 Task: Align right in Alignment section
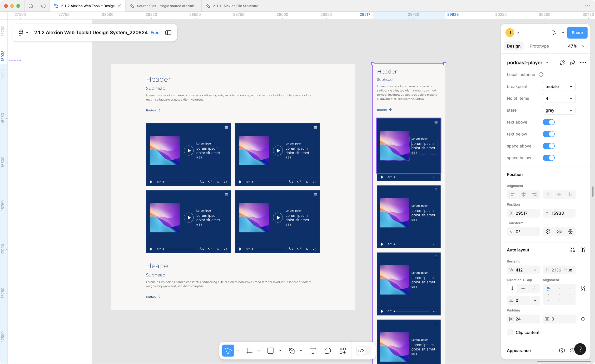pos(534,194)
